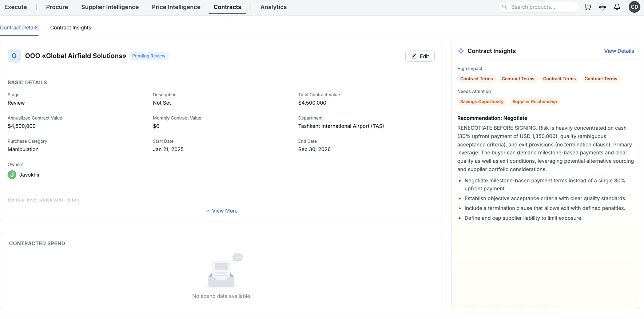644x319 pixels.
Task: Click the milestone-based payment terms bullet
Action: pyautogui.click(x=545, y=185)
